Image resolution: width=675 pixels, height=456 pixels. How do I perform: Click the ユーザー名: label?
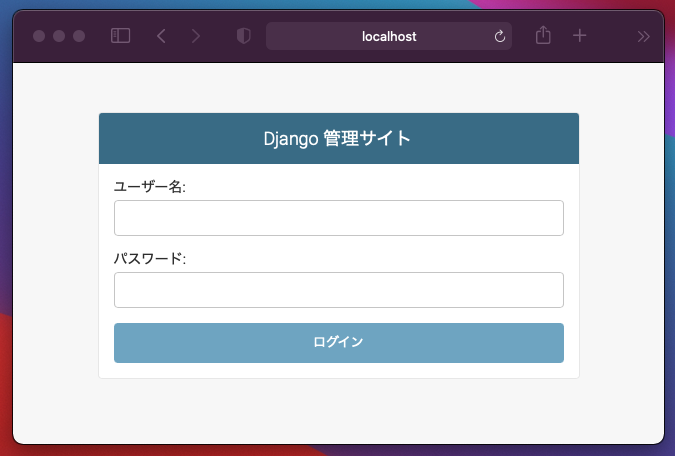click(150, 187)
